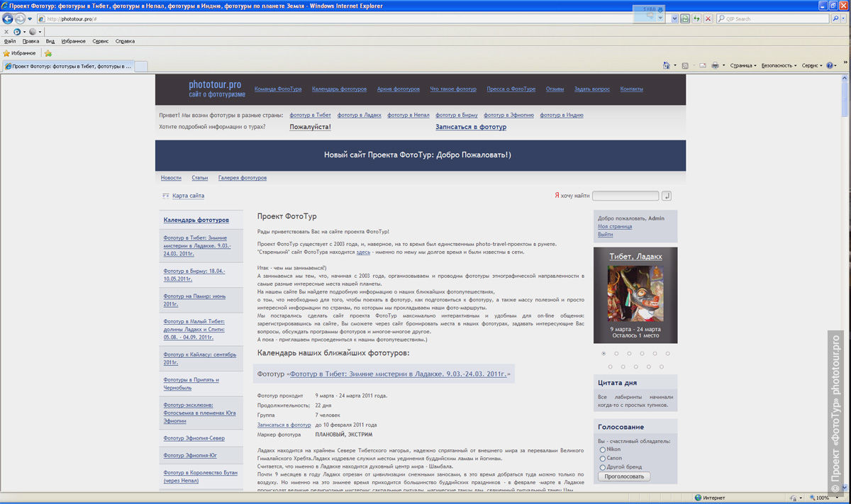Click the фототур в Непал link
851x504 pixels.
(x=408, y=115)
